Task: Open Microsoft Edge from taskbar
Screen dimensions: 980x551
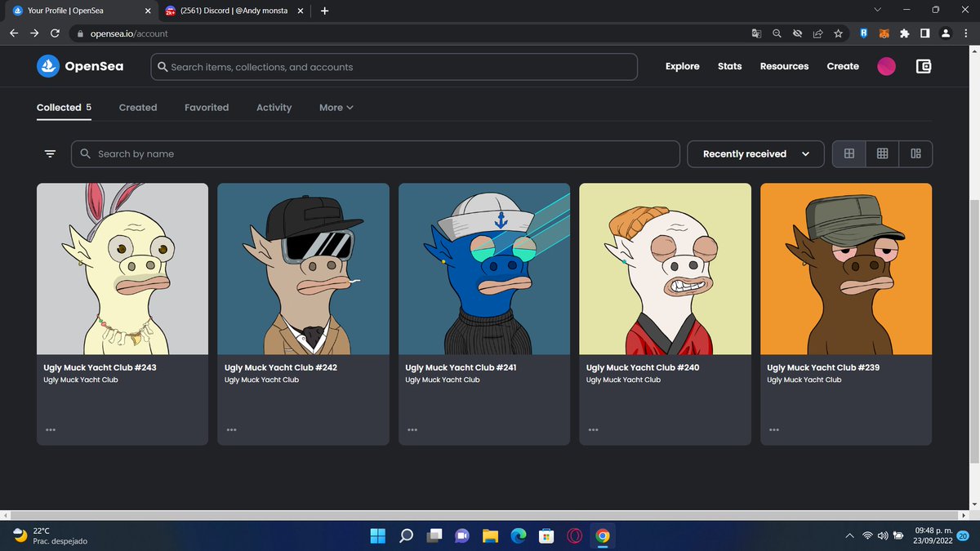Action: (x=518, y=535)
